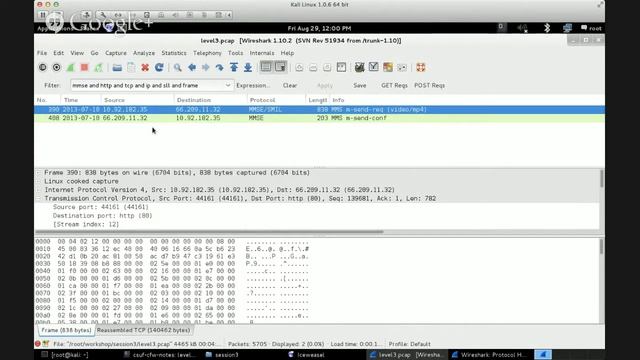Start a new live capture

70,67
